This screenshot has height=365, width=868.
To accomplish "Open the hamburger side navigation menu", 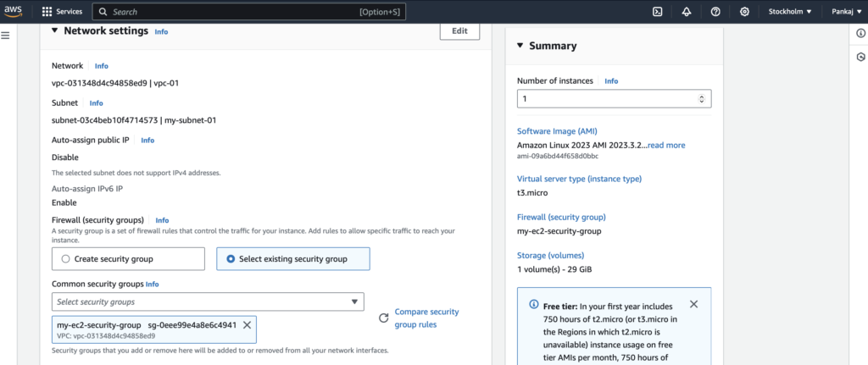I will 6,36.
